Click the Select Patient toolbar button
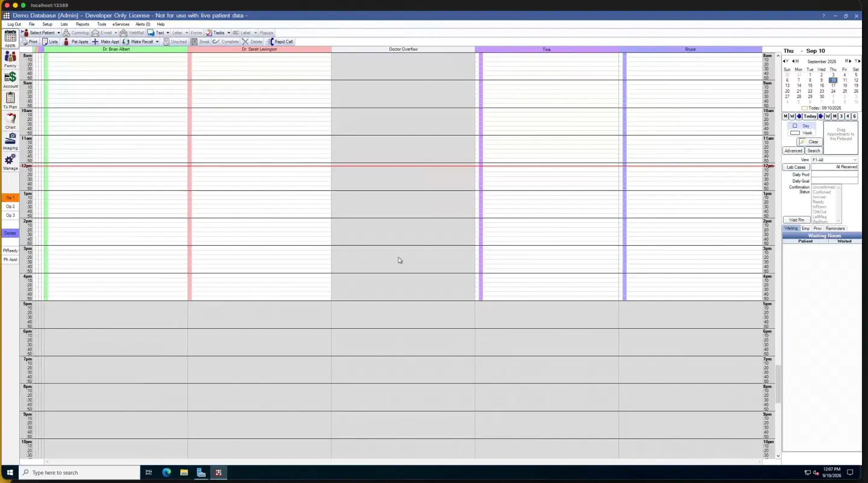This screenshot has width=868, height=483. tap(39, 33)
